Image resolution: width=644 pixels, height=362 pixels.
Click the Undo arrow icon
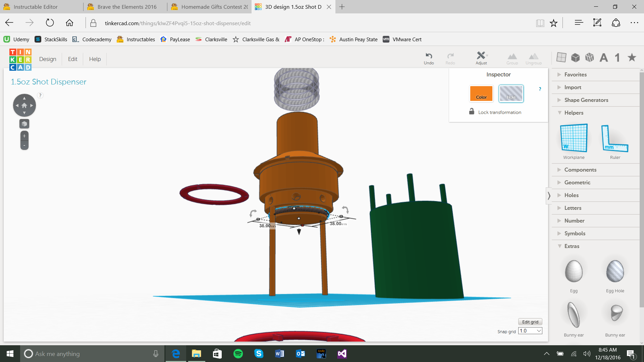click(x=429, y=56)
